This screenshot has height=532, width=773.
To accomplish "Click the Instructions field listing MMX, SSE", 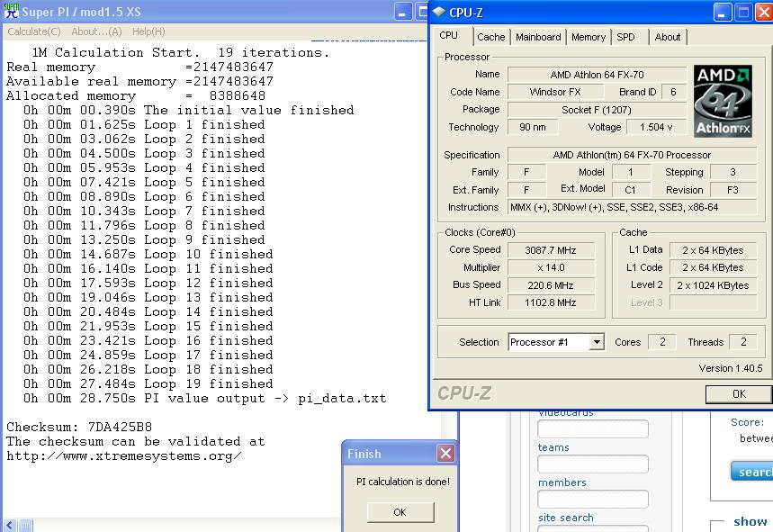I will [632, 207].
